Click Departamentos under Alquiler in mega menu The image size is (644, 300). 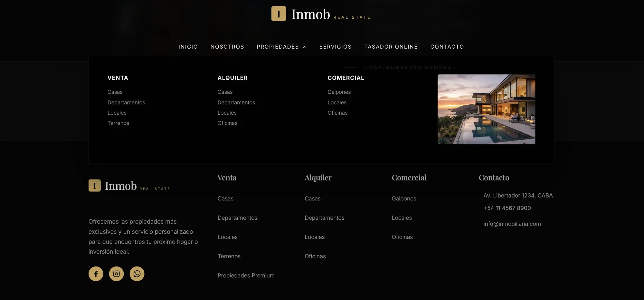236,102
